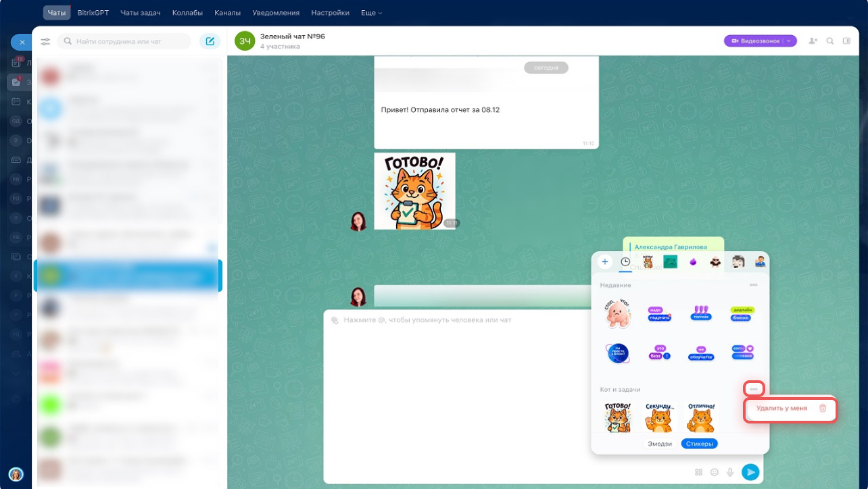This screenshot has width=868, height=489.
Task: Open Зеленый чат №96 chat title
Action: [x=293, y=36]
